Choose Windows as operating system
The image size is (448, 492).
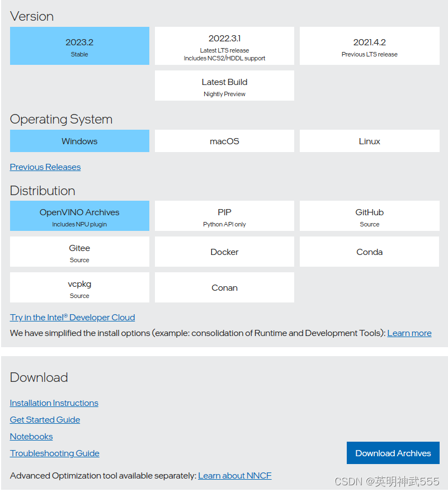pyautogui.click(x=79, y=141)
